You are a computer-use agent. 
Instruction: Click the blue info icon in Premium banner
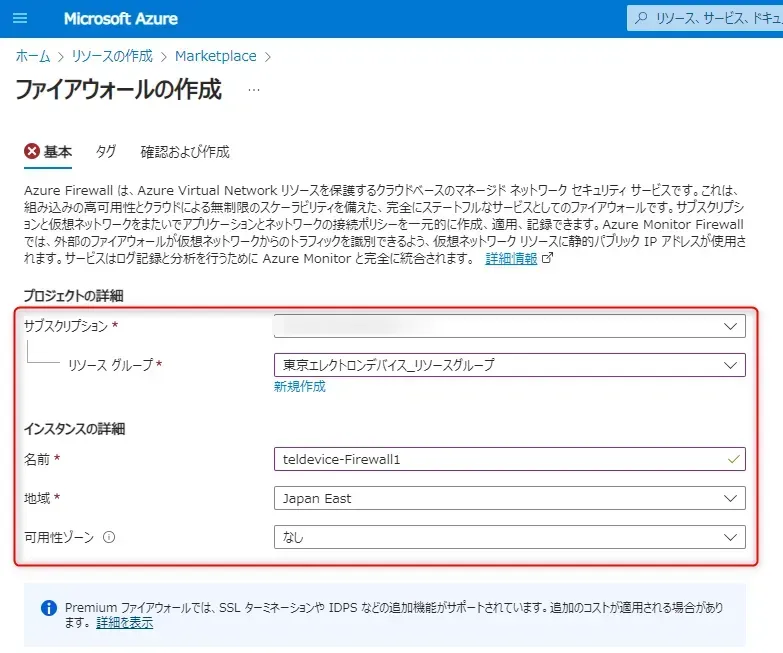[x=48, y=608]
